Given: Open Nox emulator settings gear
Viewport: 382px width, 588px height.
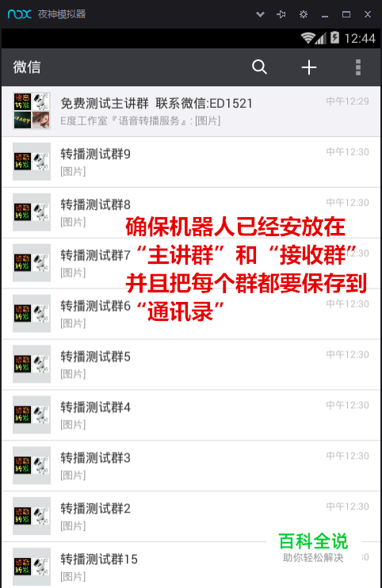Looking at the screenshot, I should 304,14.
